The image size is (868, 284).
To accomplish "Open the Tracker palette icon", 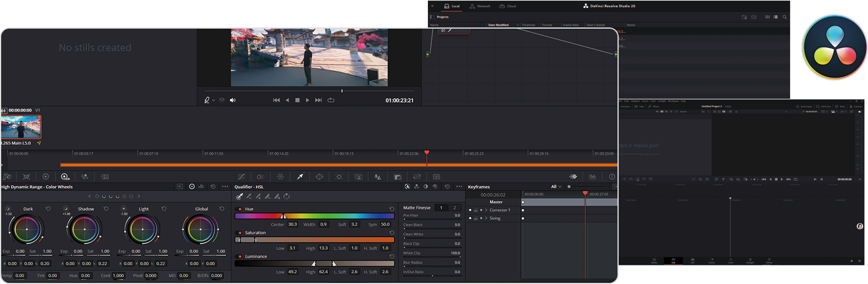I will coord(338,176).
